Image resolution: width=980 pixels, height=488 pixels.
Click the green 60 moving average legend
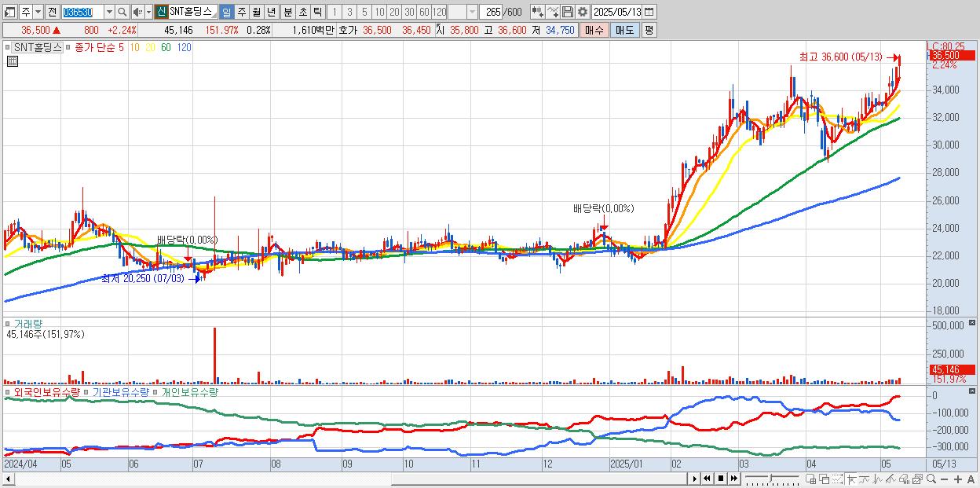[166, 47]
